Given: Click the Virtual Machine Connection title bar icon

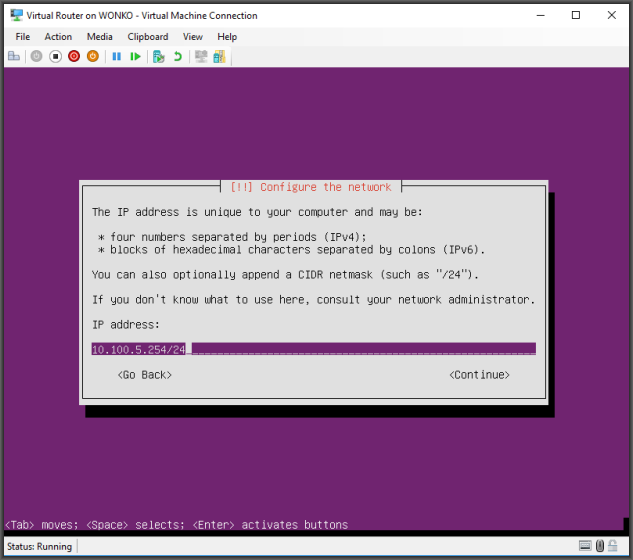Looking at the screenshot, I should coord(17,15).
